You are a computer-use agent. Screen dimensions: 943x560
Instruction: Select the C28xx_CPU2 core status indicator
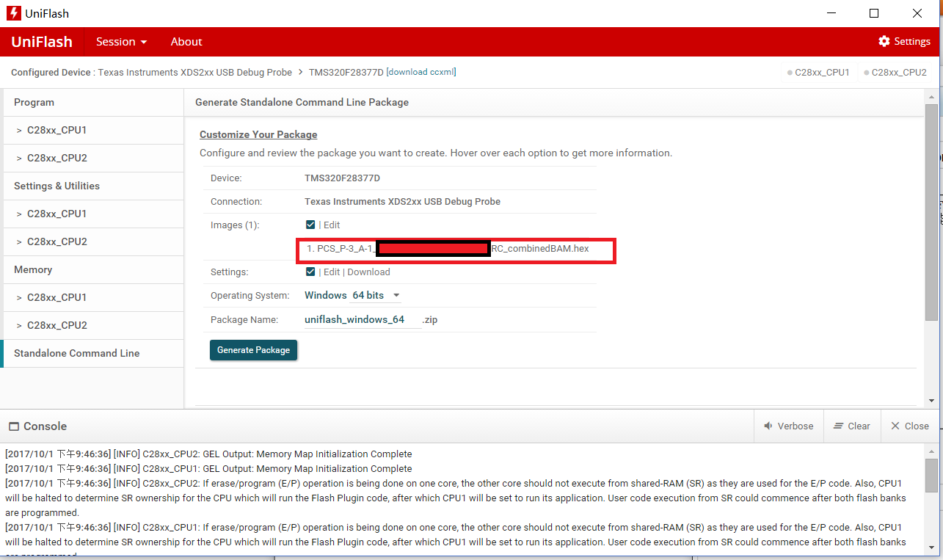point(895,73)
